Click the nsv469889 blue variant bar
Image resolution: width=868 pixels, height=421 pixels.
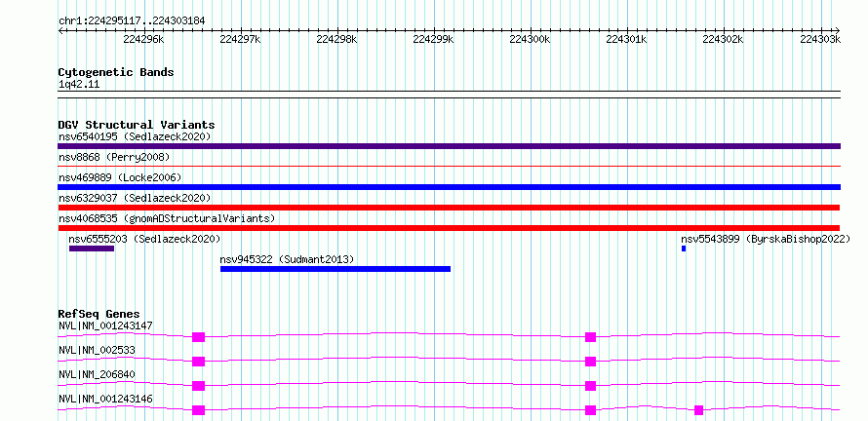tap(449, 187)
